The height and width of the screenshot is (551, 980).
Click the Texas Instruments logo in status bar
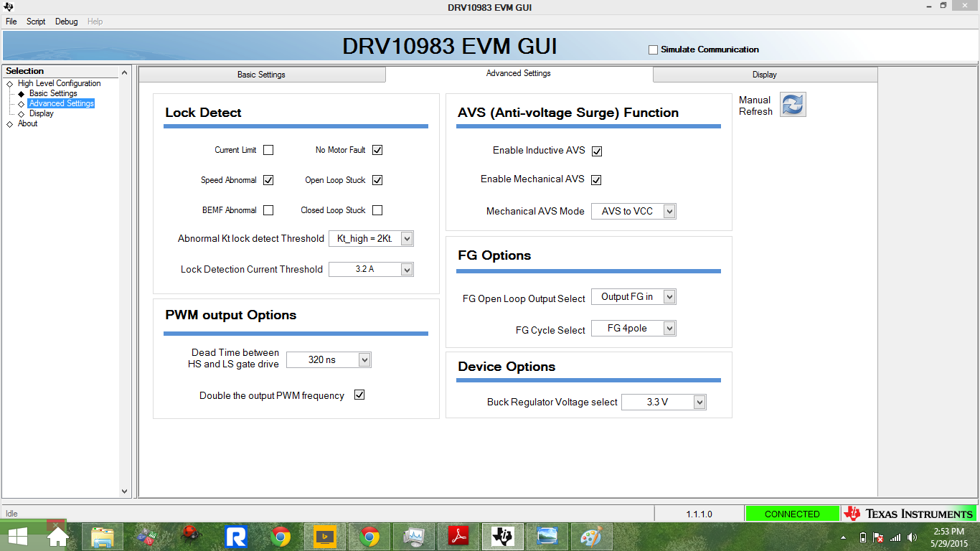click(909, 514)
